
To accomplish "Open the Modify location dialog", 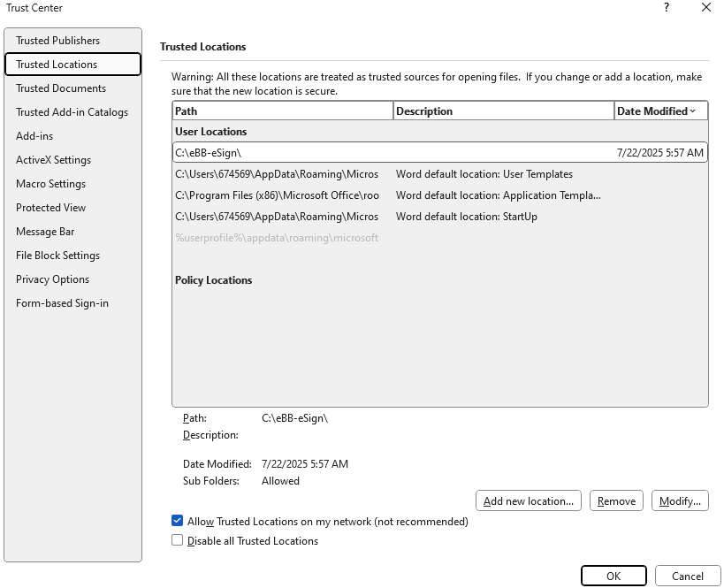I will point(679,500).
